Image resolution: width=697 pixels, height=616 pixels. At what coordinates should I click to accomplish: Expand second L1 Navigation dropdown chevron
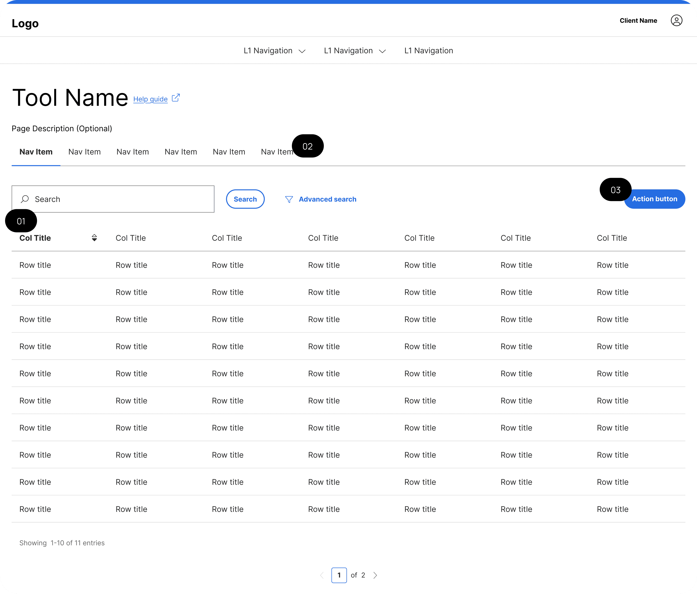pos(382,51)
